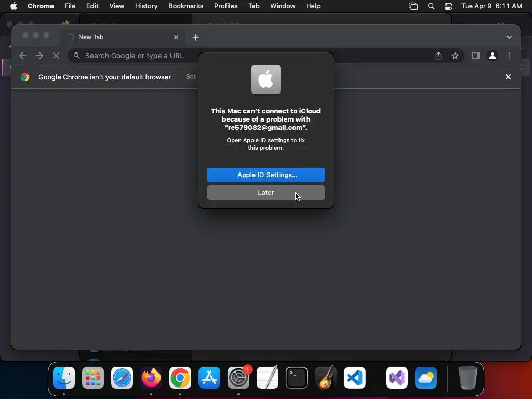Image resolution: width=532 pixels, height=399 pixels.
Task: Open the Bookmarks menu
Action: click(x=185, y=6)
